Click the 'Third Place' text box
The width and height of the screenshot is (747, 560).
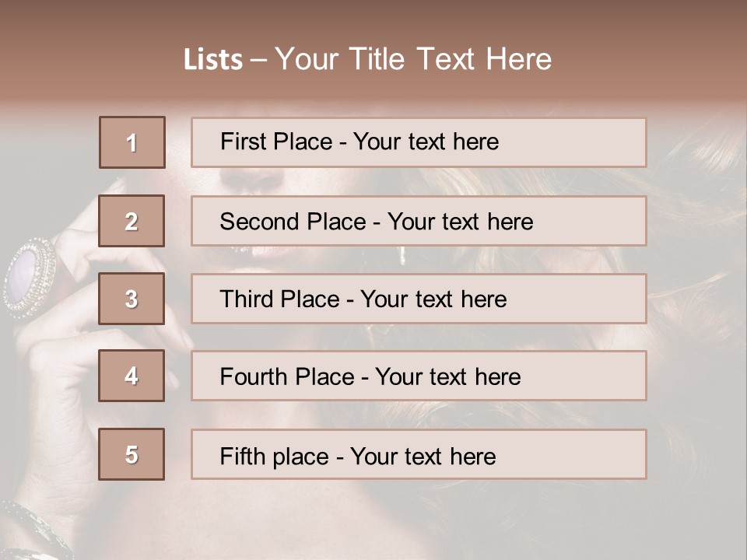419,299
